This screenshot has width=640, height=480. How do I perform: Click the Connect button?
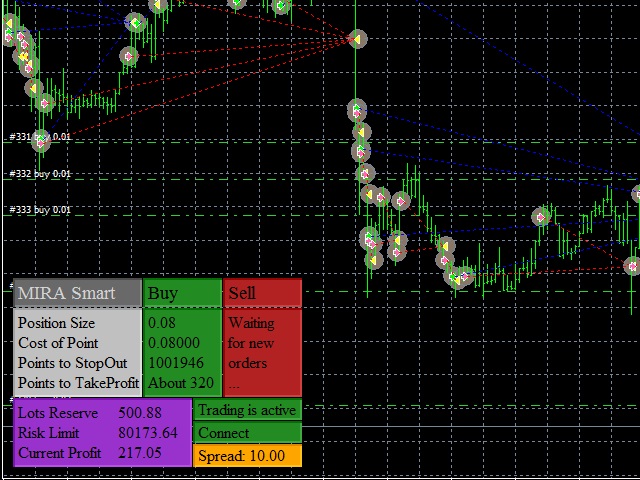(246, 433)
